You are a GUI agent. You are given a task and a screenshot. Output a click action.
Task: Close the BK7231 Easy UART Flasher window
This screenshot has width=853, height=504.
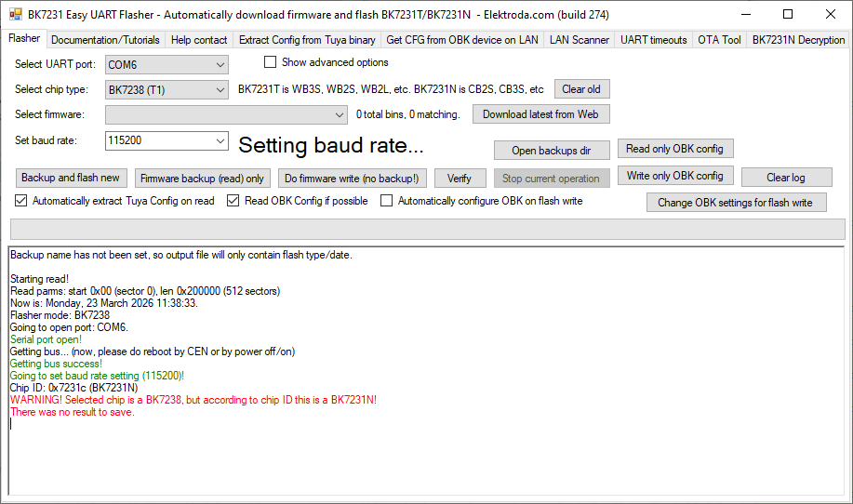click(x=830, y=14)
